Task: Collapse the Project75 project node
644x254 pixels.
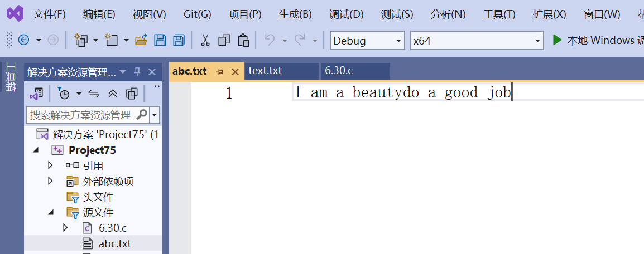Action: tap(36, 150)
